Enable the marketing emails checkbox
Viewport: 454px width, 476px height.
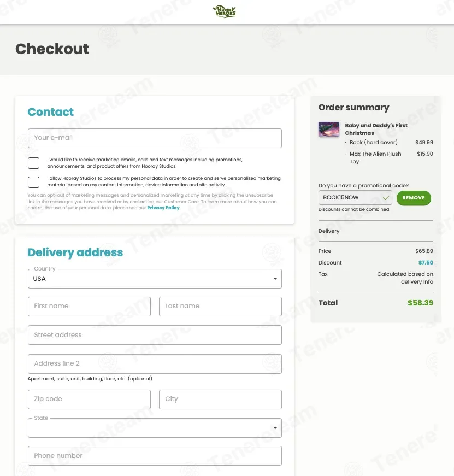point(34,163)
